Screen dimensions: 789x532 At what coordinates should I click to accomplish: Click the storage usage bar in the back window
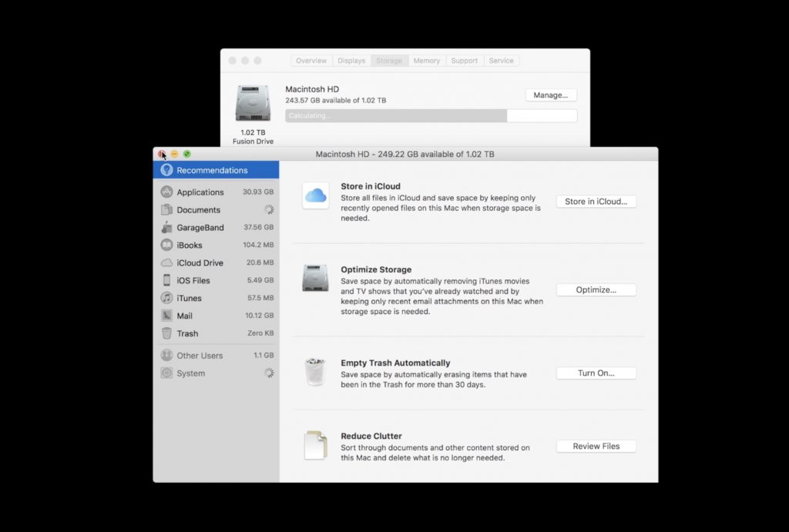click(431, 115)
